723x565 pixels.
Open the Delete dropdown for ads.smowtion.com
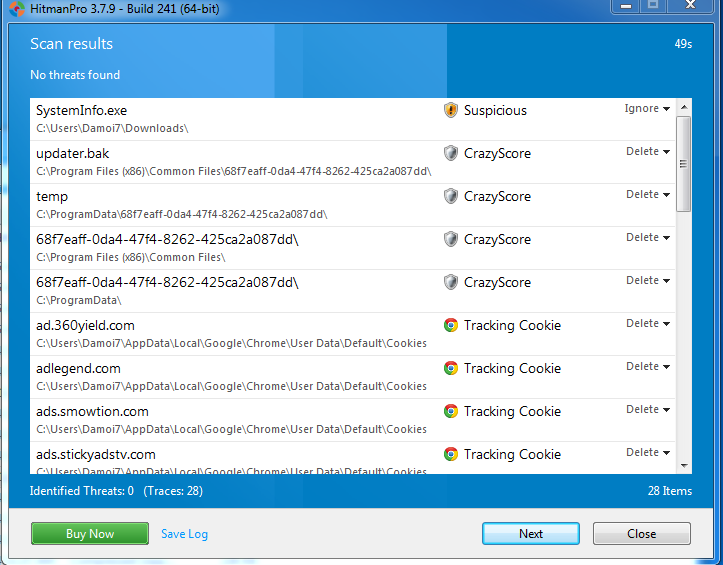tap(647, 409)
